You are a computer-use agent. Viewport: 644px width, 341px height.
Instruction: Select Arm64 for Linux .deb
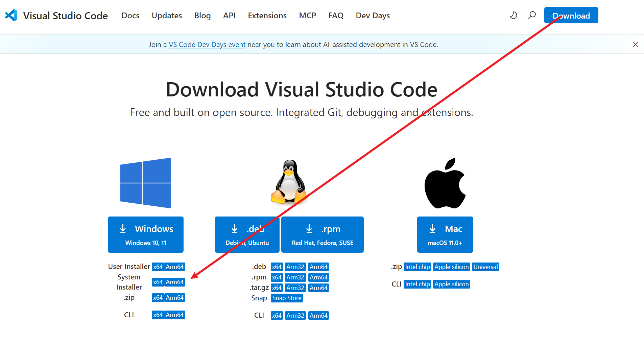tap(318, 267)
